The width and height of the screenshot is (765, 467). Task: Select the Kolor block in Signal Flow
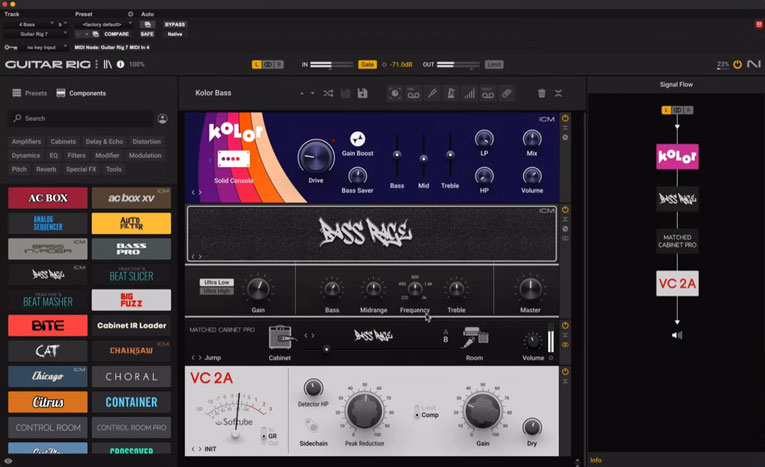coord(677,157)
